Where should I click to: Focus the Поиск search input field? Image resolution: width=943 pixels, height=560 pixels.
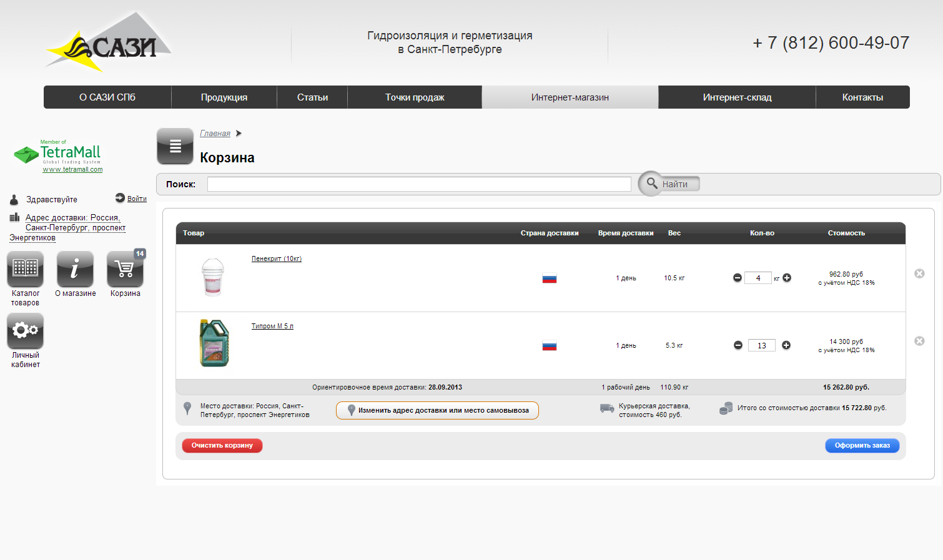[x=419, y=184]
